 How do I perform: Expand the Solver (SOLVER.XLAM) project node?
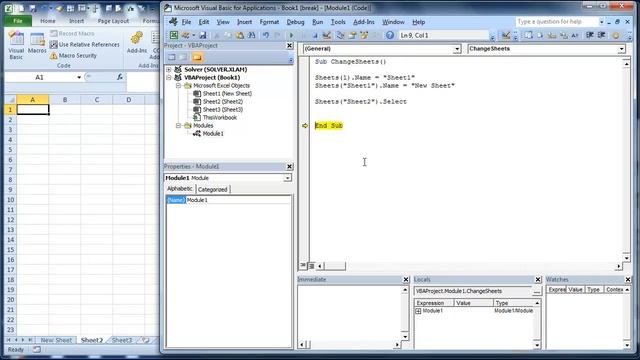pyautogui.click(x=169, y=70)
